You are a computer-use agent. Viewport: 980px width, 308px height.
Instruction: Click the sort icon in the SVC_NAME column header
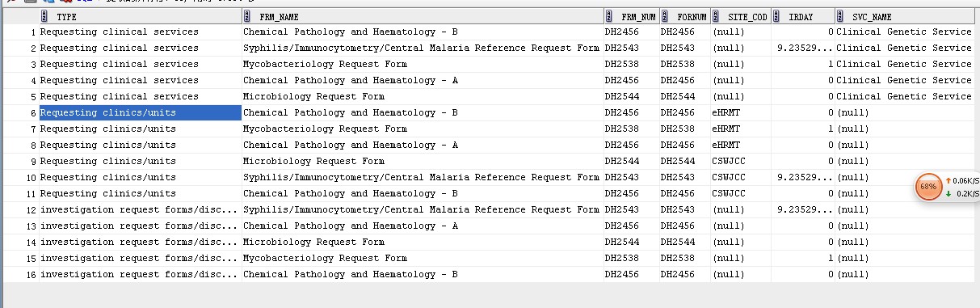840,16
